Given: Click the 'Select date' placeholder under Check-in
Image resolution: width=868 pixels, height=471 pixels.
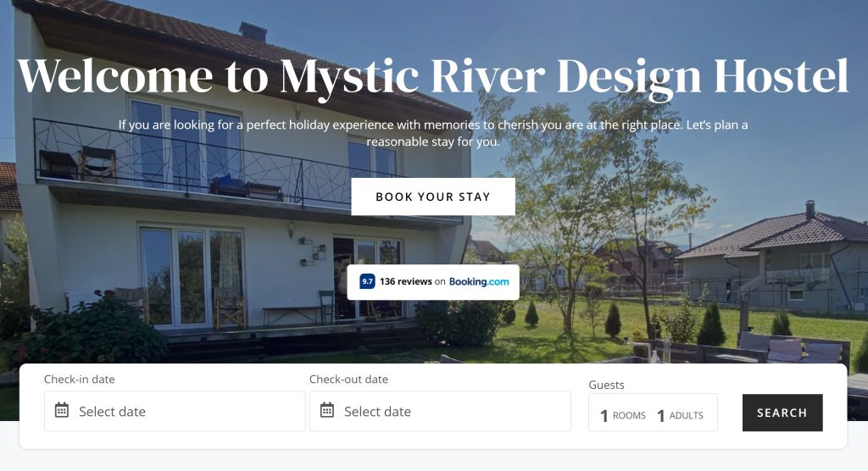Looking at the screenshot, I should (x=113, y=411).
